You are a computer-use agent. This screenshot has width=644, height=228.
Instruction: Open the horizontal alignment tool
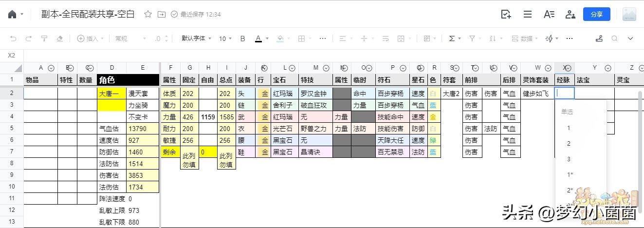[343, 38]
